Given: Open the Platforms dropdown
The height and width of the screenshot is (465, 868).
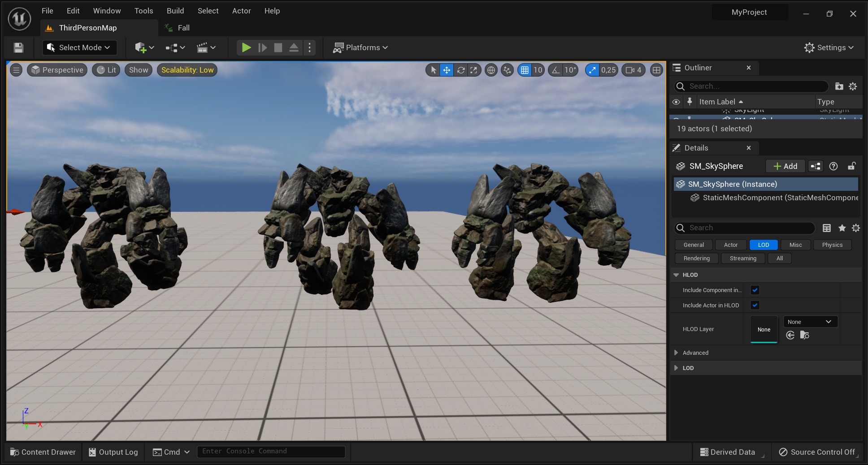Looking at the screenshot, I should [360, 47].
